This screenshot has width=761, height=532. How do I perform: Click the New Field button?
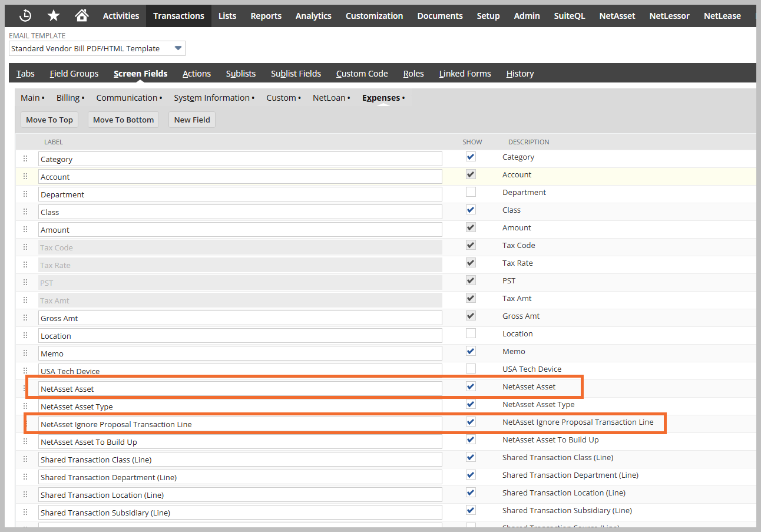coord(192,120)
